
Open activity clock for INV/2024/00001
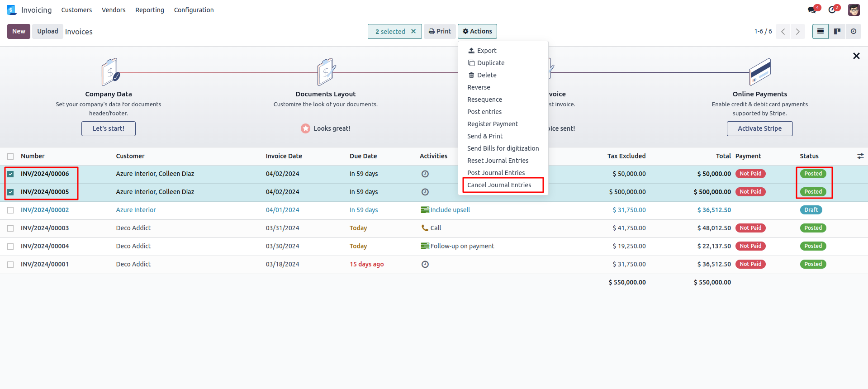[425, 264]
